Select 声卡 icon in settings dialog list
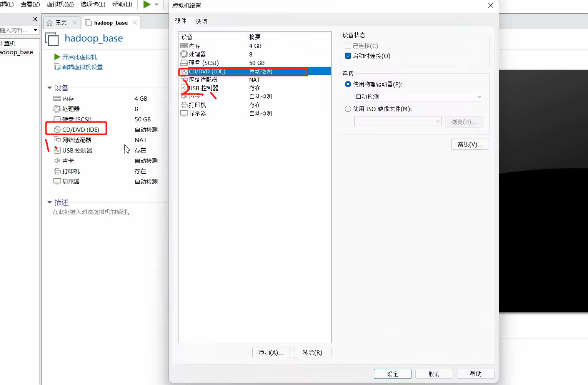 (184, 96)
